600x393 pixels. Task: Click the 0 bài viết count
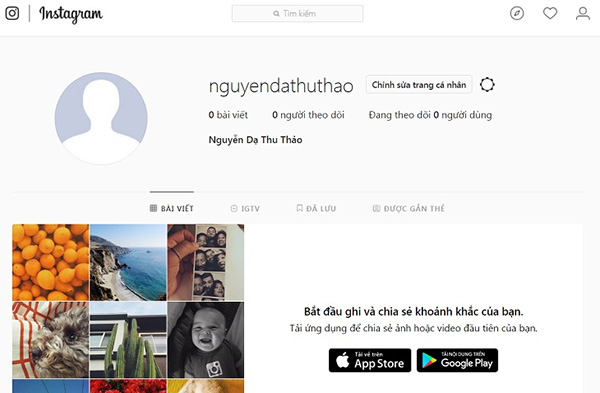tap(228, 115)
